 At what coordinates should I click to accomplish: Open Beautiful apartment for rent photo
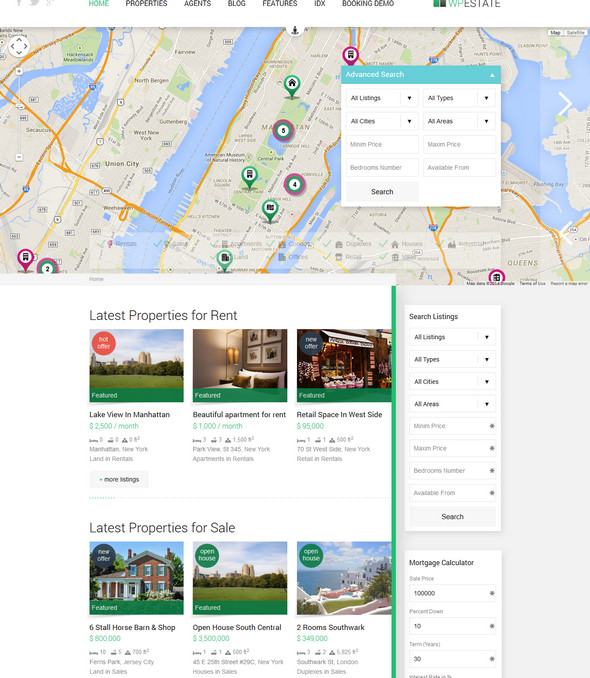(240, 365)
